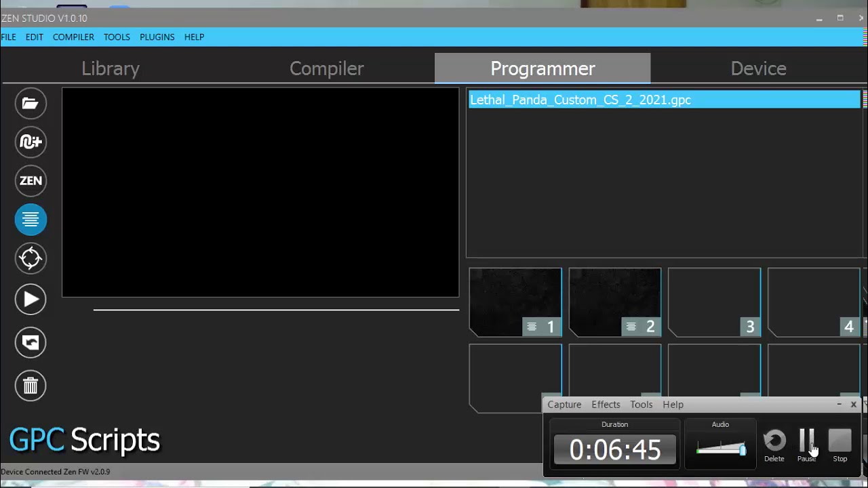Open a script with the folder icon
Viewport: 868px width, 488px height.
(x=31, y=104)
